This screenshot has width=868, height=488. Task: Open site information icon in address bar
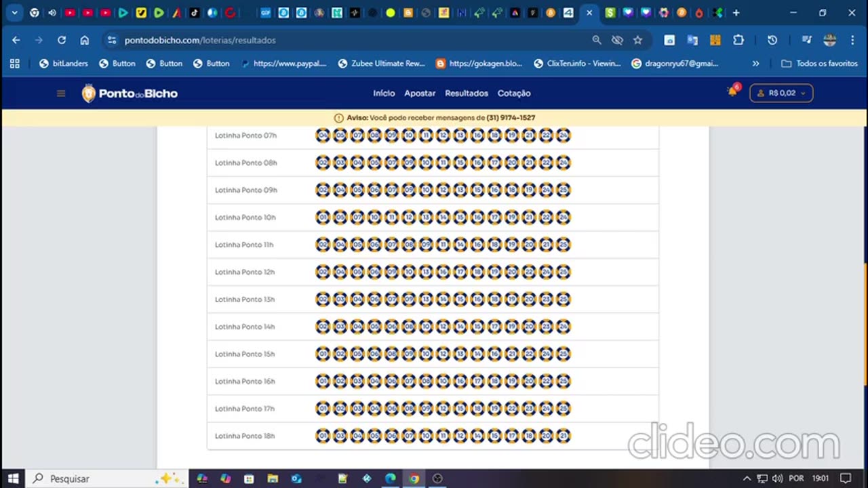112,40
